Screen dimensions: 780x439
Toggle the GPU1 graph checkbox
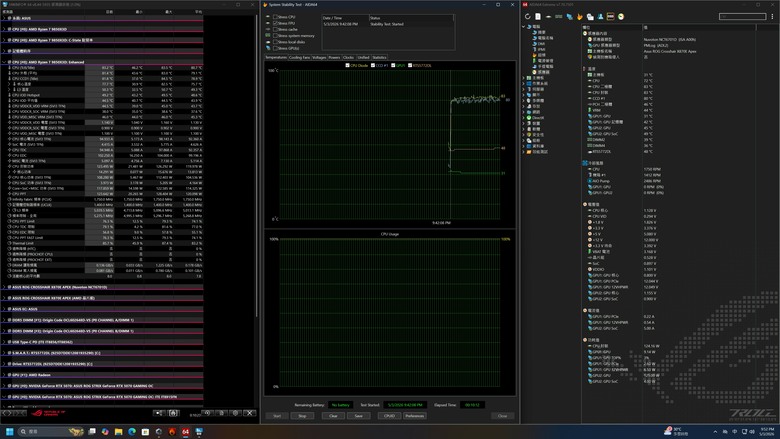pos(393,65)
